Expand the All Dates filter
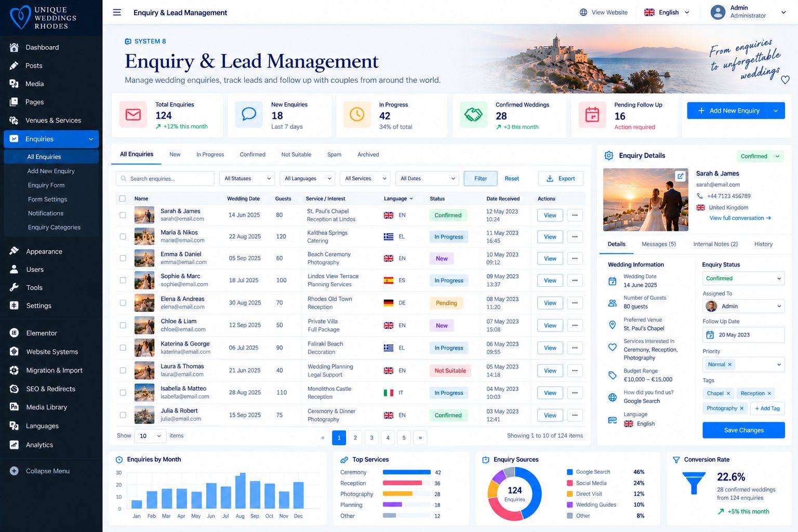The height and width of the screenshot is (532, 798). point(427,179)
